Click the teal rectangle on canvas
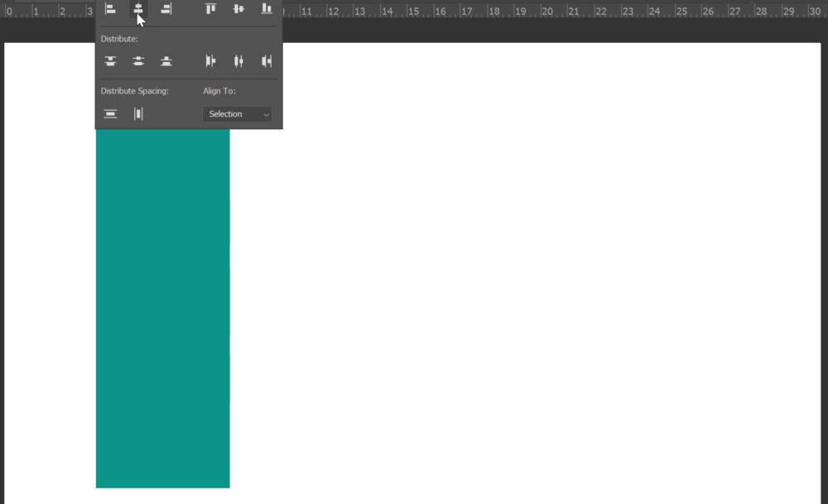 click(162, 306)
